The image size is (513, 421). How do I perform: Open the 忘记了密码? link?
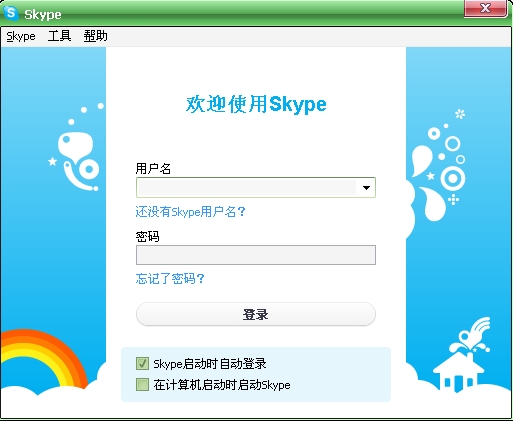(x=170, y=278)
